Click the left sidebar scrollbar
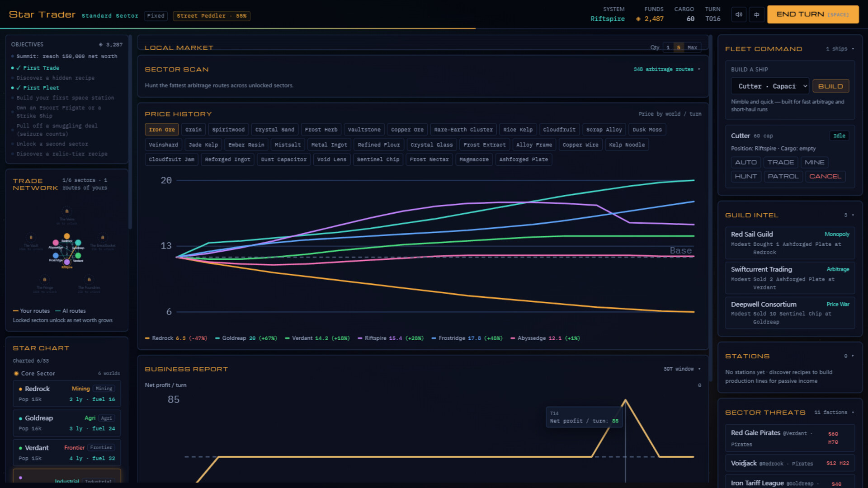Image resolution: width=868 pixels, height=488 pixels. (130, 131)
